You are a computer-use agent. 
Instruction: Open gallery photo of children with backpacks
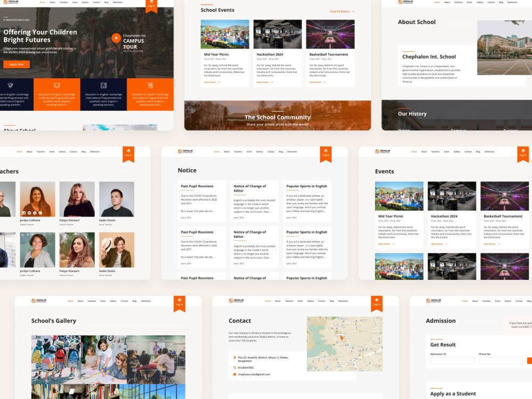coord(56,360)
